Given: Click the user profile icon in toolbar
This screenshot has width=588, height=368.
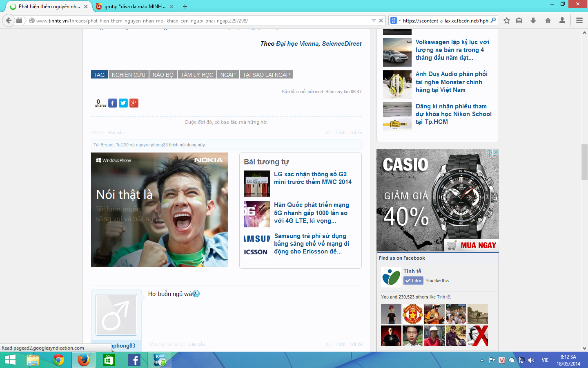Looking at the screenshot, I should point(562,20).
